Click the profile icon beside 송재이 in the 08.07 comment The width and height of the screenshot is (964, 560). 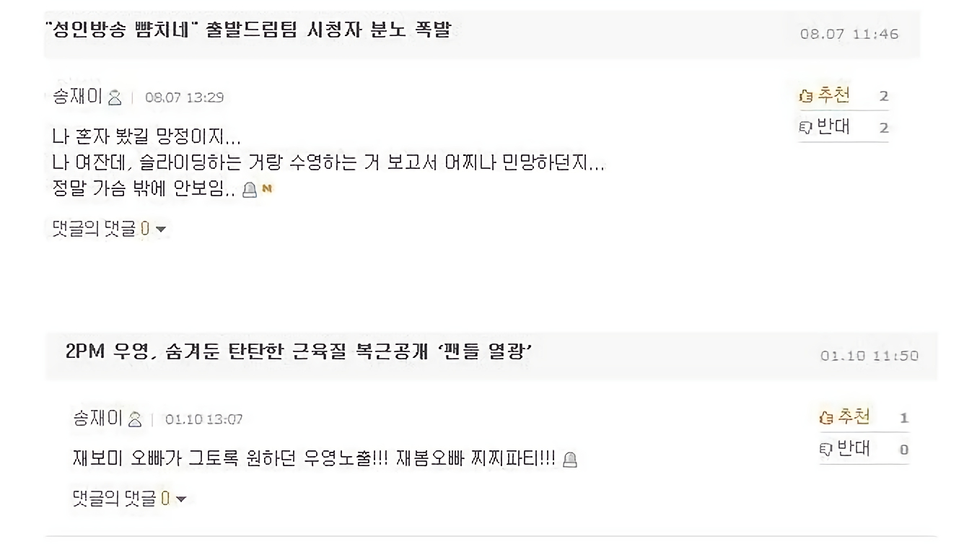(115, 98)
